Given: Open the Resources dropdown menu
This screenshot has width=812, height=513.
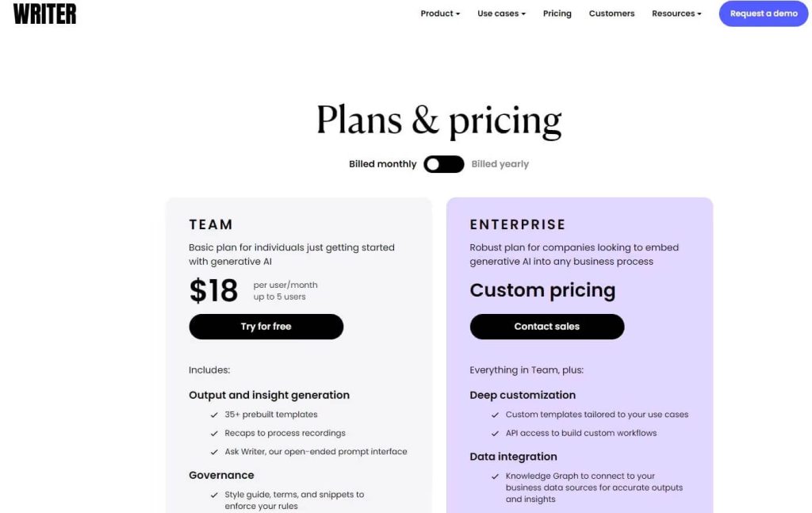Looking at the screenshot, I should coord(676,13).
